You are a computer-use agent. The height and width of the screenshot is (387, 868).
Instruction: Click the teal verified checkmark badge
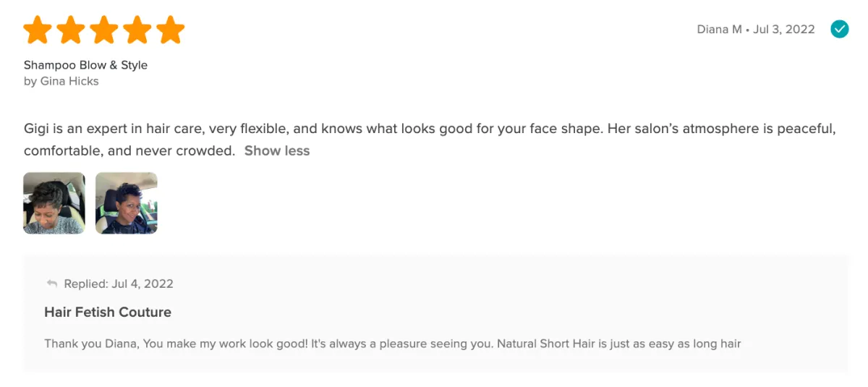pyautogui.click(x=839, y=29)
